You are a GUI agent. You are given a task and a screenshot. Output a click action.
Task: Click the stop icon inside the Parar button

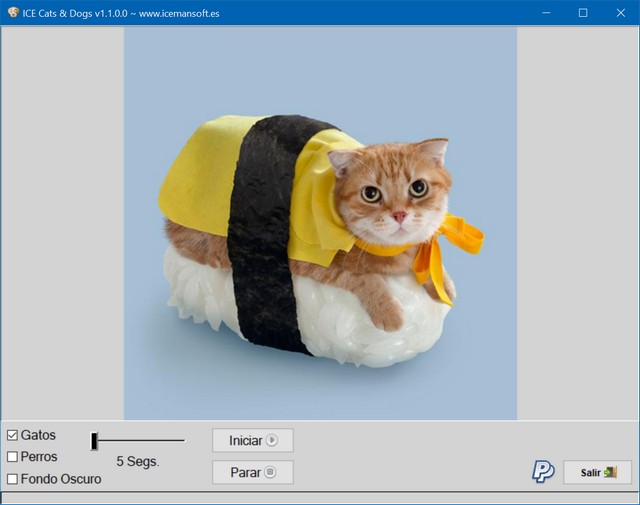point(270,472)
